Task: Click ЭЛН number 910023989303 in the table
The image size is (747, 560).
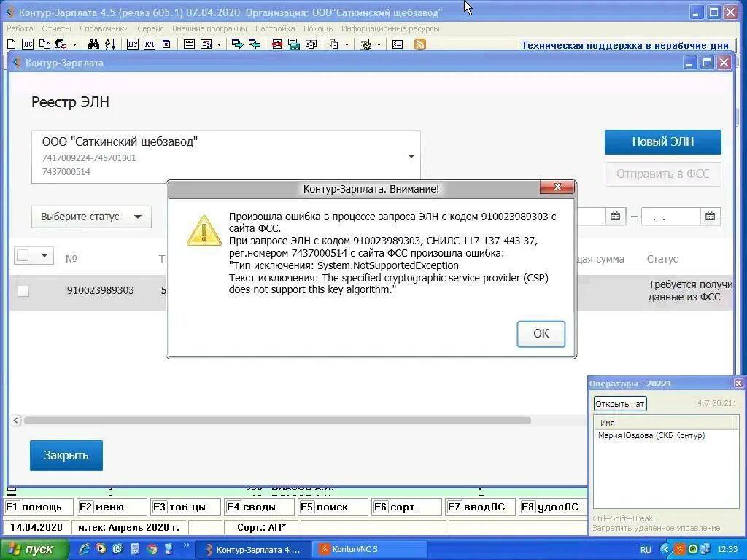Action: coord(100,290)
